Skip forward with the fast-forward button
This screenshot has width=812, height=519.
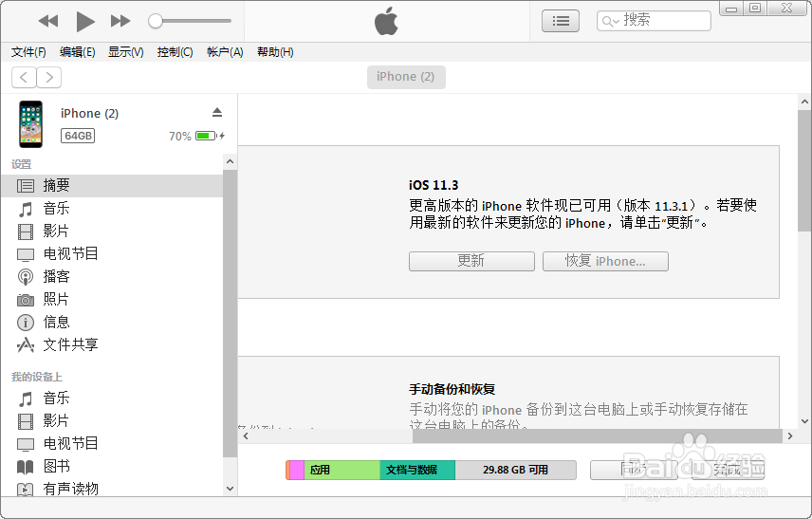(x=120, y=21)
